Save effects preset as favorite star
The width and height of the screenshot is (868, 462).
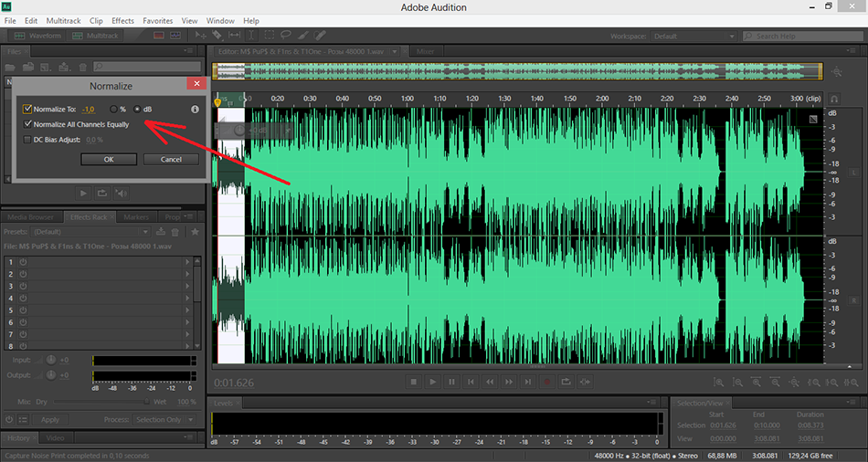coord(195,232)
